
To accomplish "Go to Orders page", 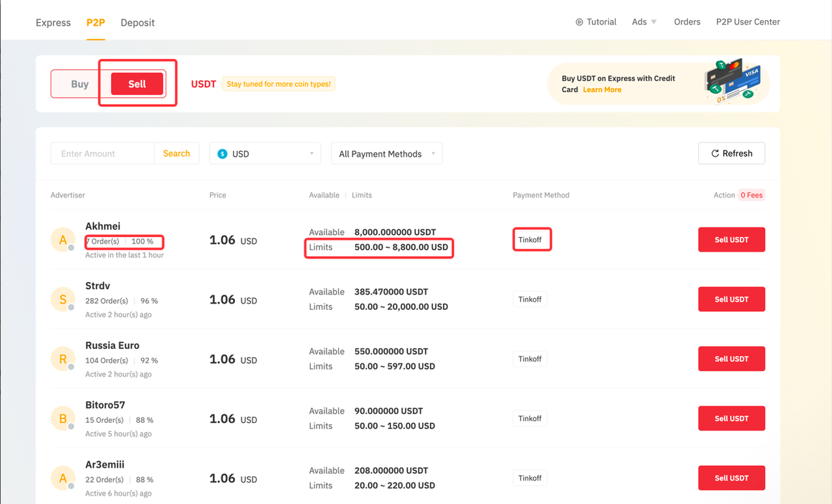I will (687, 22).
